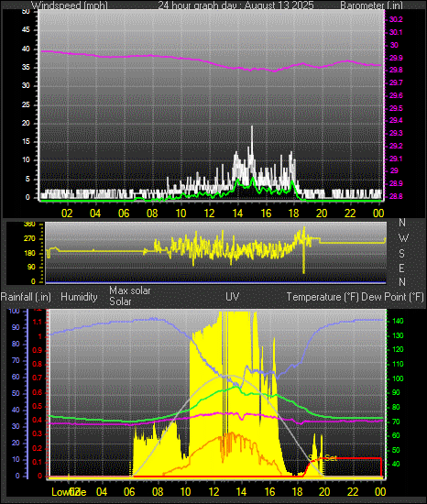427x504 pixels.
Task: Click the 100 humidity scale value
Action: (x=14, y=312)
